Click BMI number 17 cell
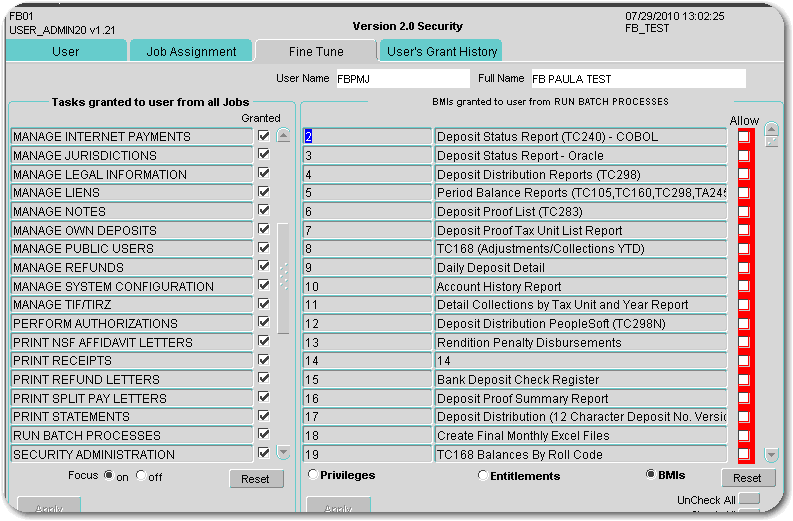The image size is (793, 521). (x=367, y=416)
